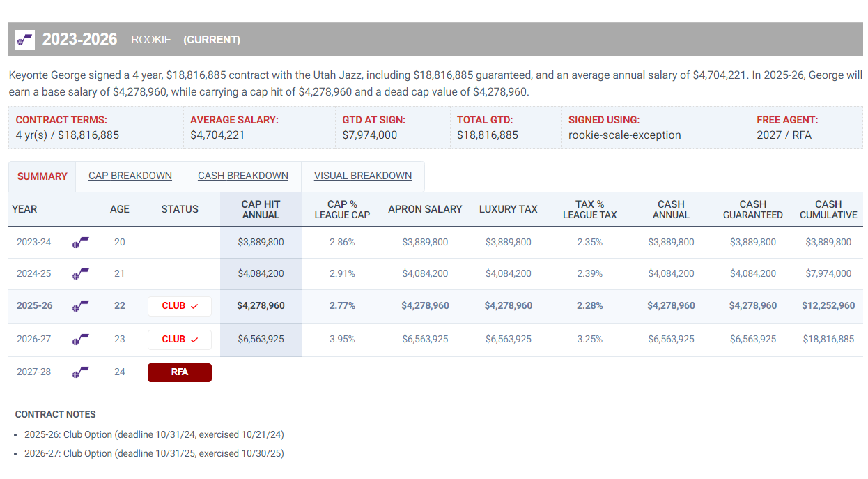Click the Utah Jazz logo in contract header
The width and height of the screenshot is (868, 479).
24,40
